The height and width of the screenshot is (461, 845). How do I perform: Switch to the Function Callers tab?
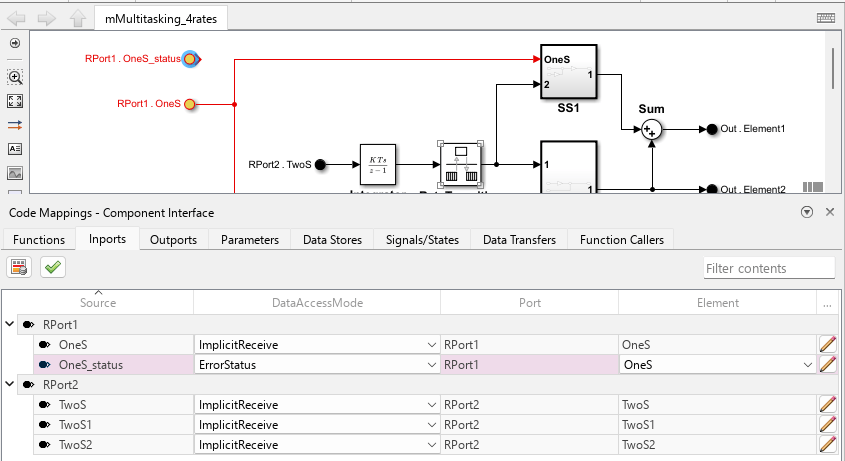[x=621, y=239]
